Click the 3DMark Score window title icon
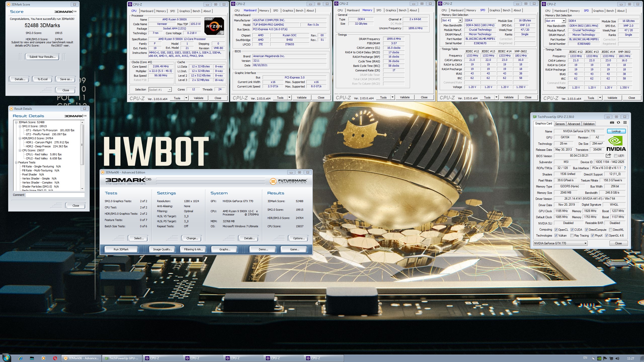 point(8,4)
